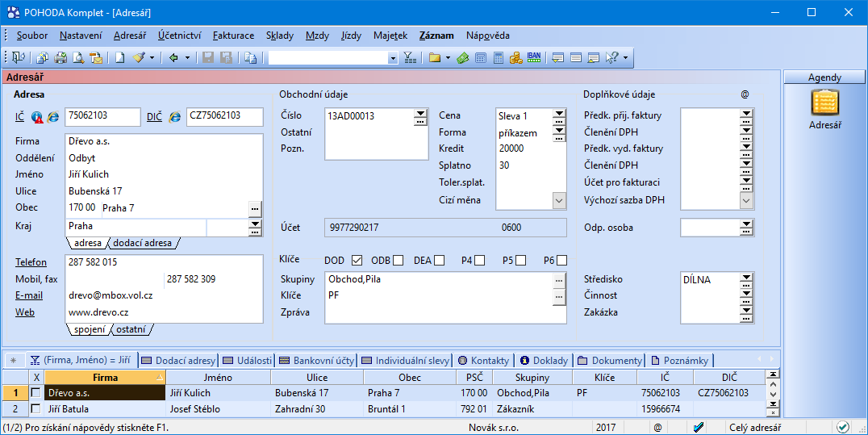
Task: Click the Internet Explorer icon beside DIČ
Action: pyautogui.click(x=174, y=117)
